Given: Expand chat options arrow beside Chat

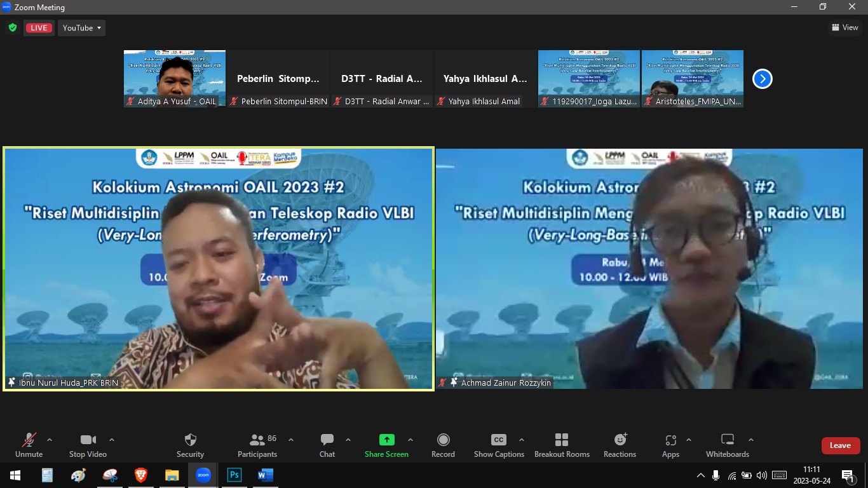Looking at the screenshot, I should 348,440.
